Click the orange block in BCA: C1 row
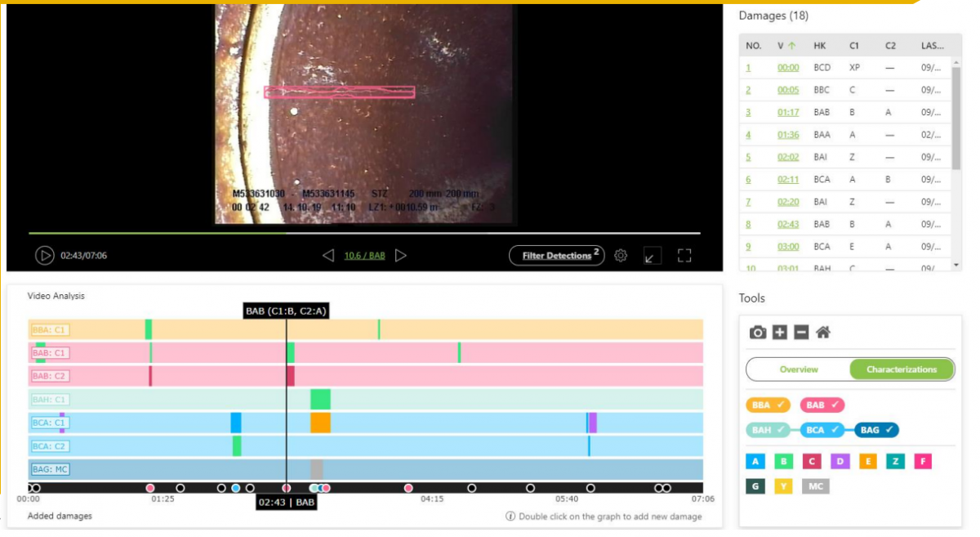The width and height of the screenshot is (980, 537). (320, 423)
